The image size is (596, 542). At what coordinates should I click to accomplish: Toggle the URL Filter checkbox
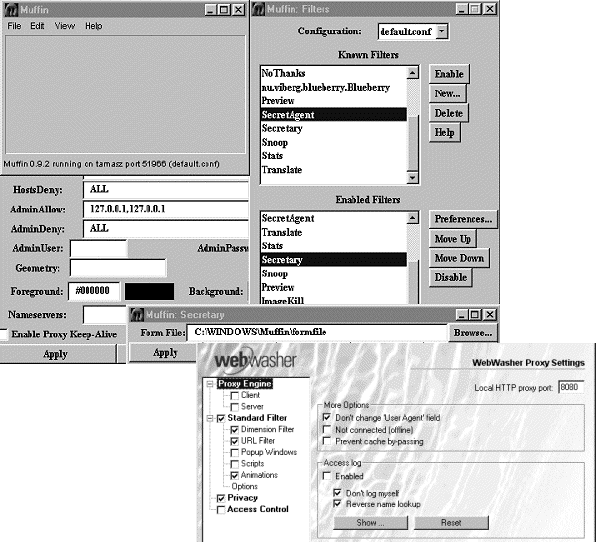coord(235,441)
